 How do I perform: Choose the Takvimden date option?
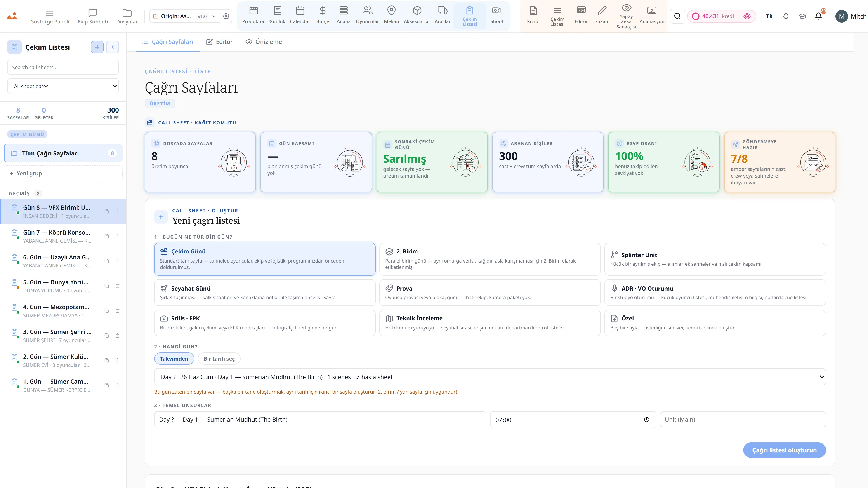(x=174, y=359)
